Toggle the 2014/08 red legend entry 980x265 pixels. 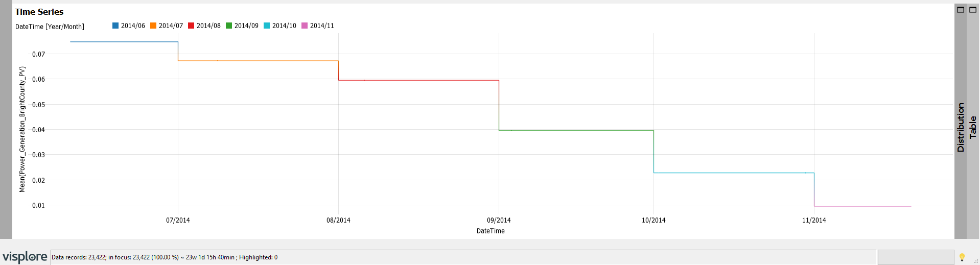coord(204,26)
